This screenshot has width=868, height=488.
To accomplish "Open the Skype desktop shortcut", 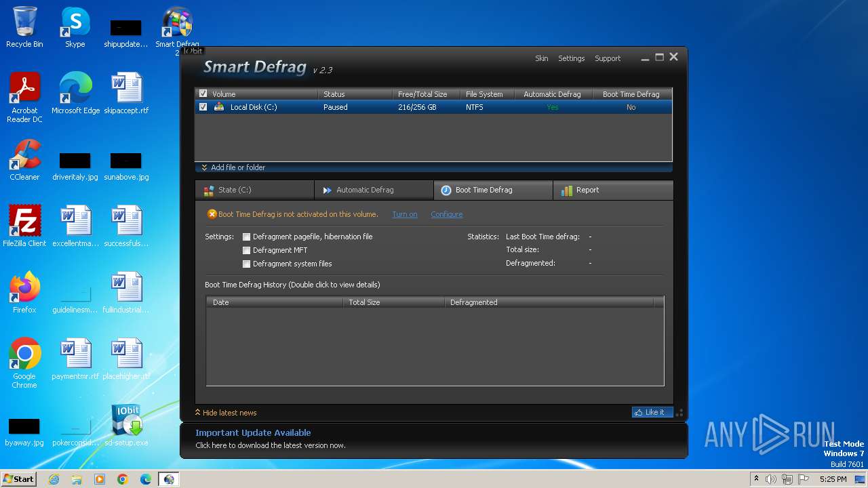I will [x=75, y=27].
